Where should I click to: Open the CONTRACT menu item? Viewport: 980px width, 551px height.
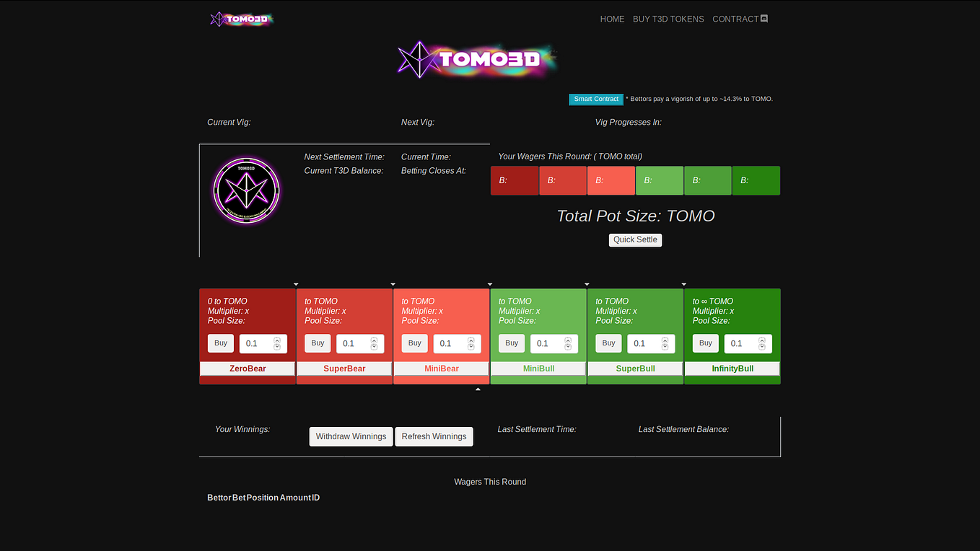pyautogui.click(x=735, y=19)
